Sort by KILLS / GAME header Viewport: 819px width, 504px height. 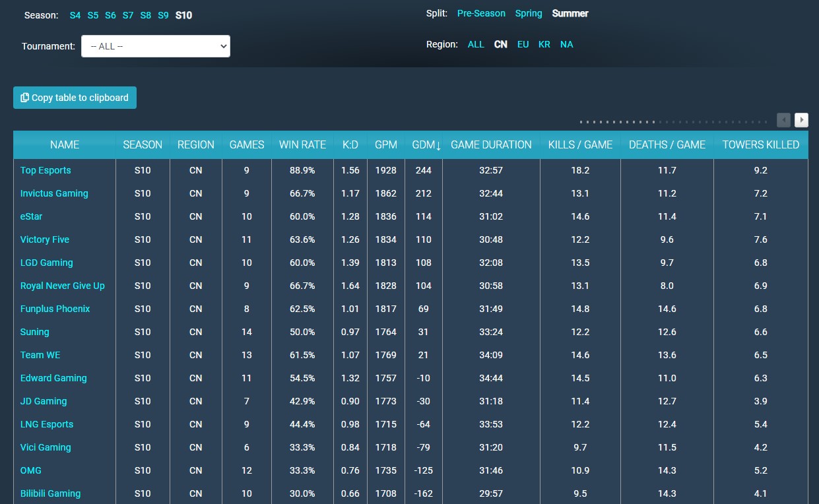(580, 144)
